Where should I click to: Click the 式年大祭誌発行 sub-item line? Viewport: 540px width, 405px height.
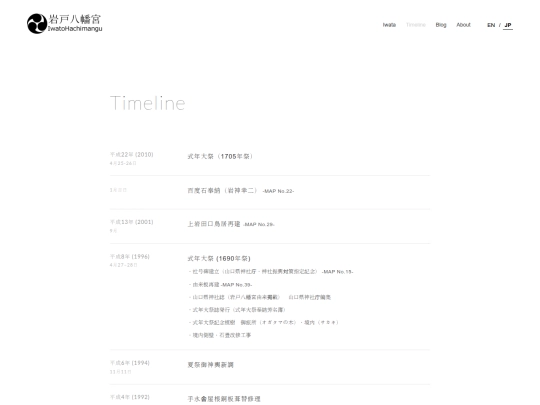click(237, 310)
